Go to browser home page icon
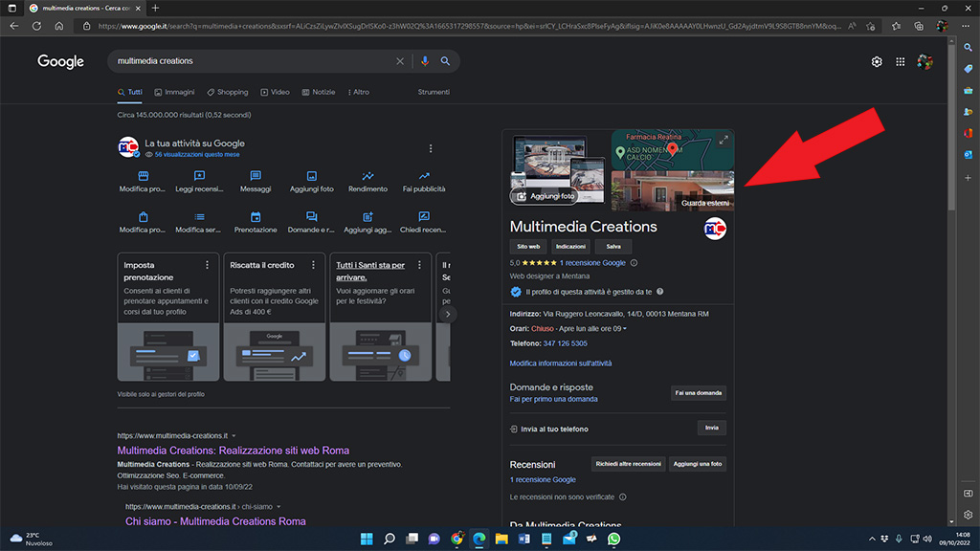 click(x=59, y=26)
